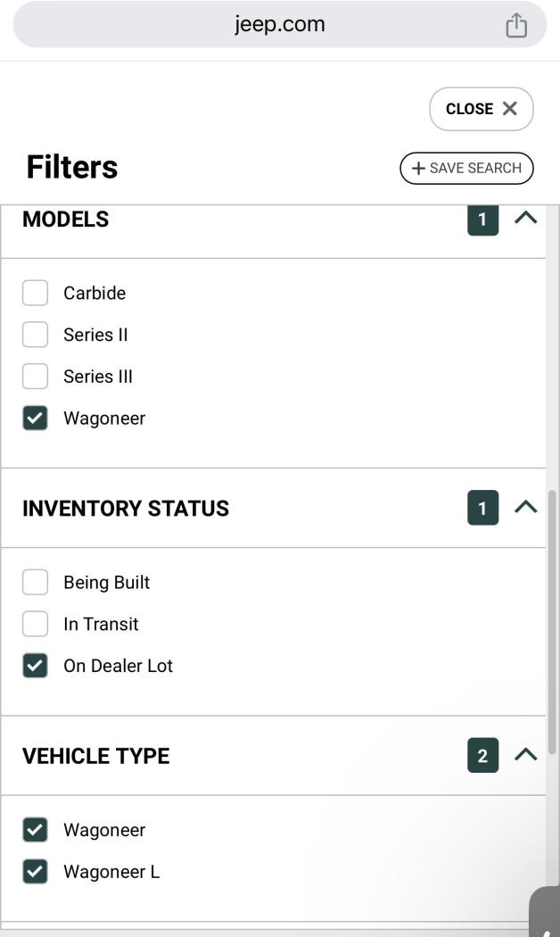This screenshot has width=560, height=937.
Task: Enable the Series II checkbox
Action: (35, 335)
